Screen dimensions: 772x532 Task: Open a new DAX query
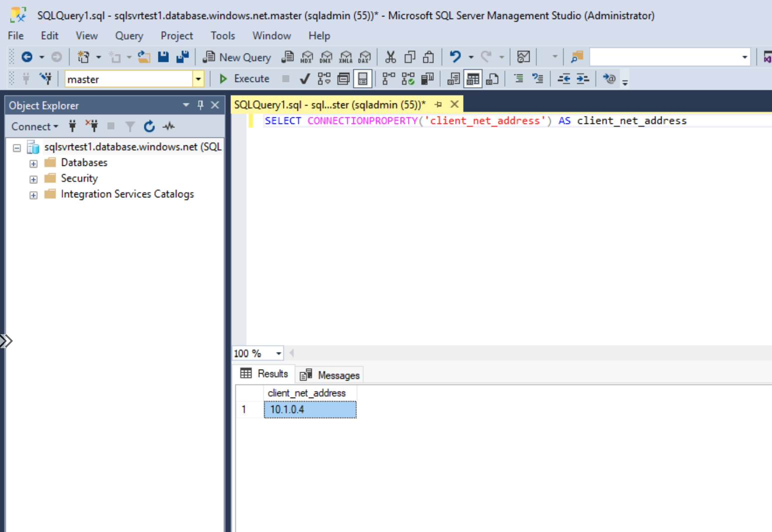pos(365,57)
